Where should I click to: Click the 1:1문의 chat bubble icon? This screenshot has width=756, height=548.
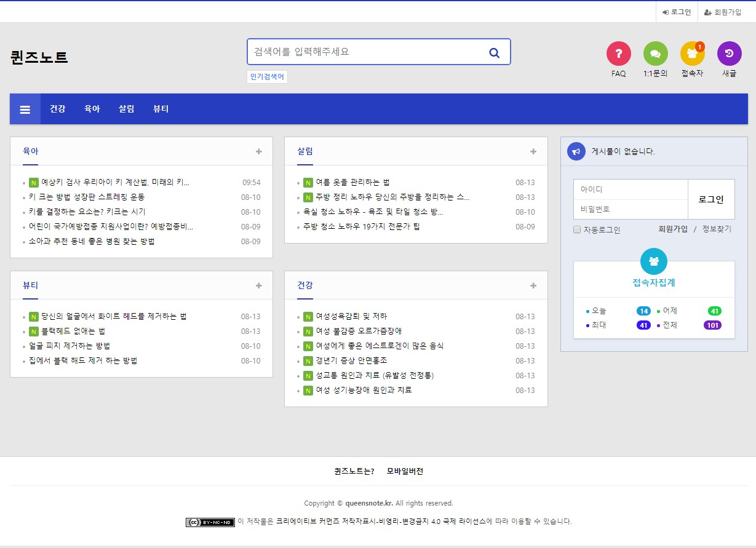655,54
